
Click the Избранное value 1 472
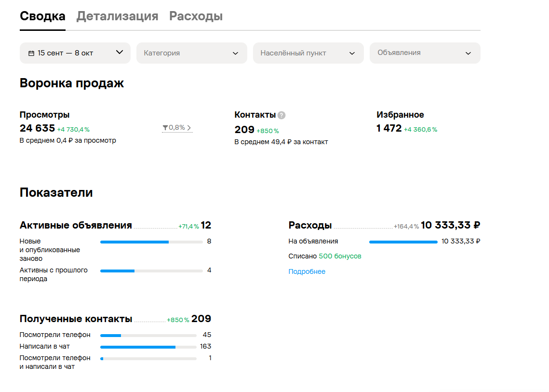pyautogui.click(x=389, y=128)
